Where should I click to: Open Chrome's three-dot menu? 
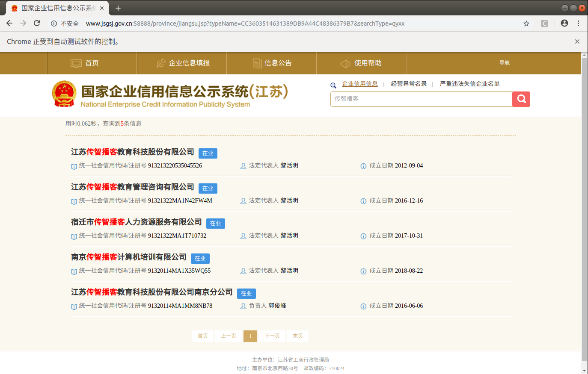pyautogui.click(x=578, y=24)
